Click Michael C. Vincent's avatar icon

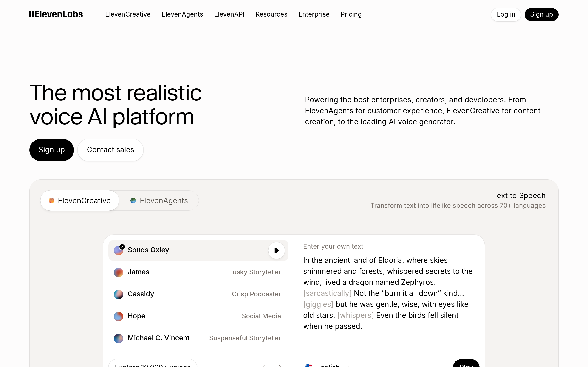pyautogui.click(x=118, y=338)
